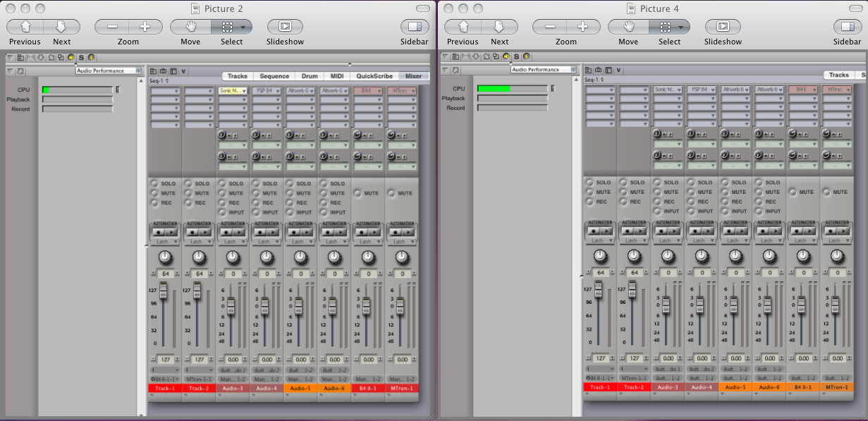This screenshot has width=868, height=421.
Task: Open the Sidebar in the Picture 2 window
Action: click(415, 27)
